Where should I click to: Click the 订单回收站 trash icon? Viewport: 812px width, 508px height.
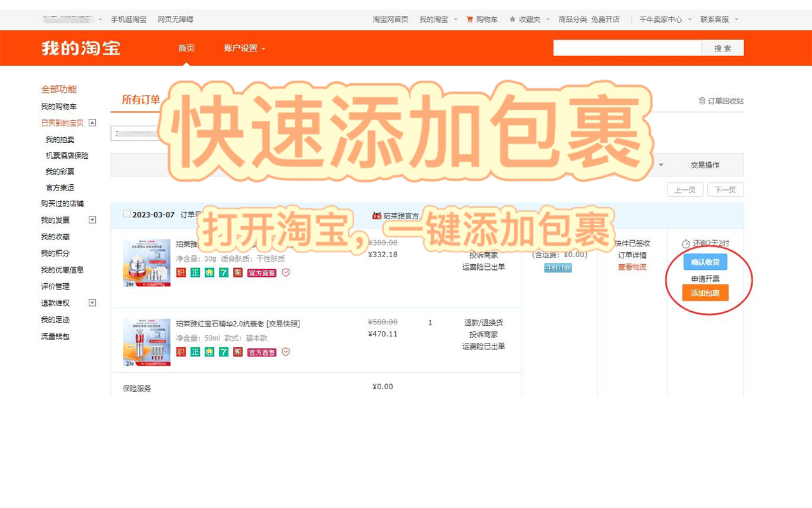tap(702, 101)
